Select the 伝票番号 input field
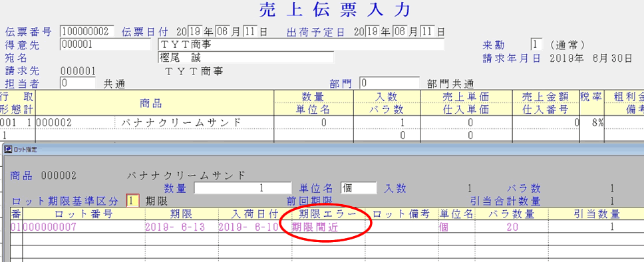 pos(87,32)
